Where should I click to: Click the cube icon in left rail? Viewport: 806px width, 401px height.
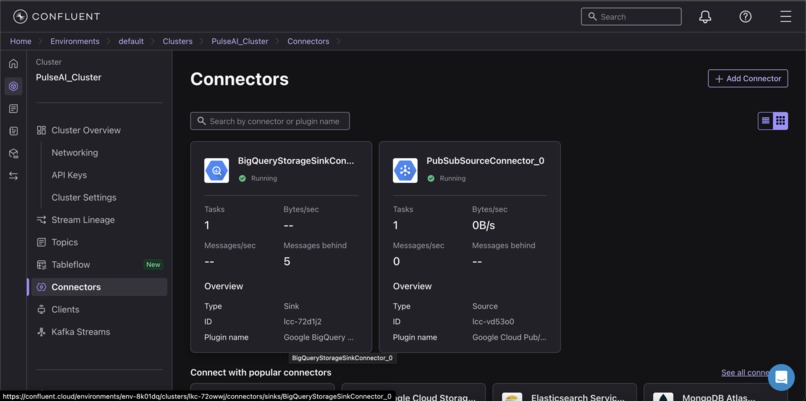click(x=13, y=153)
